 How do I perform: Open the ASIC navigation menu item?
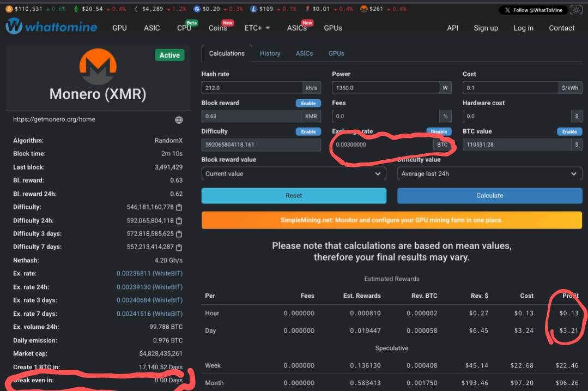[152, 28]
